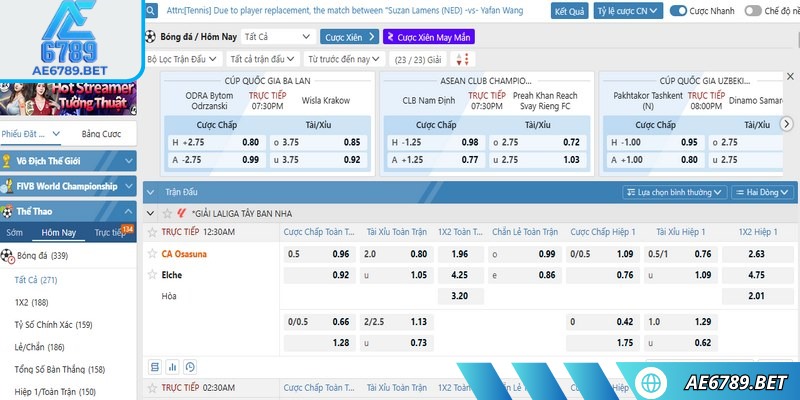
Task: Select the Sớm tab
Action: point(14,233)
